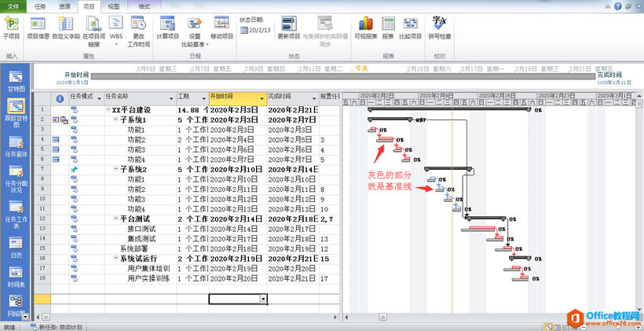Open the WBS dropdown in ribbon
The height and width of the screenshot is (331, 644).
pos(116,35)
